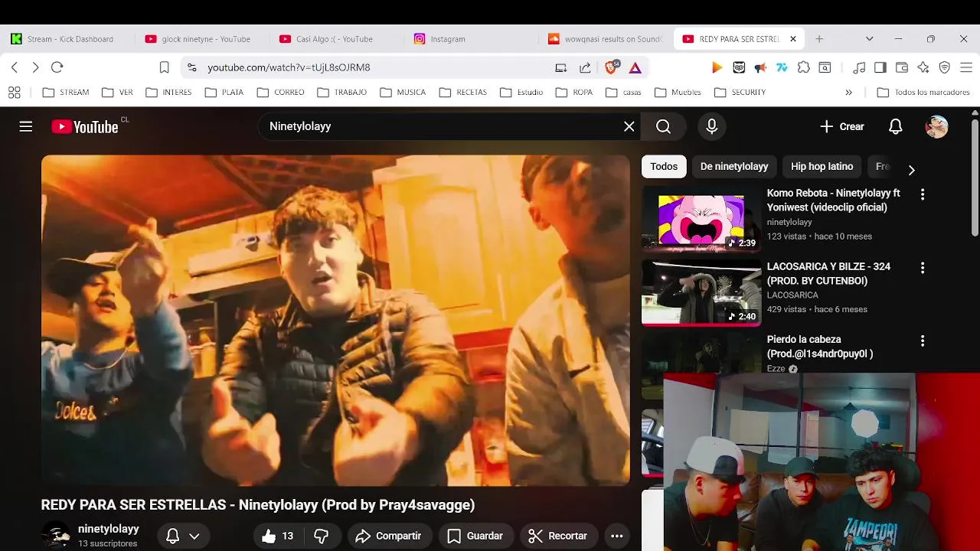Viewport: 980px width, 551px height.
Task: Open the SECURITY bookmarks folder
Action: [x=740, y=92]
